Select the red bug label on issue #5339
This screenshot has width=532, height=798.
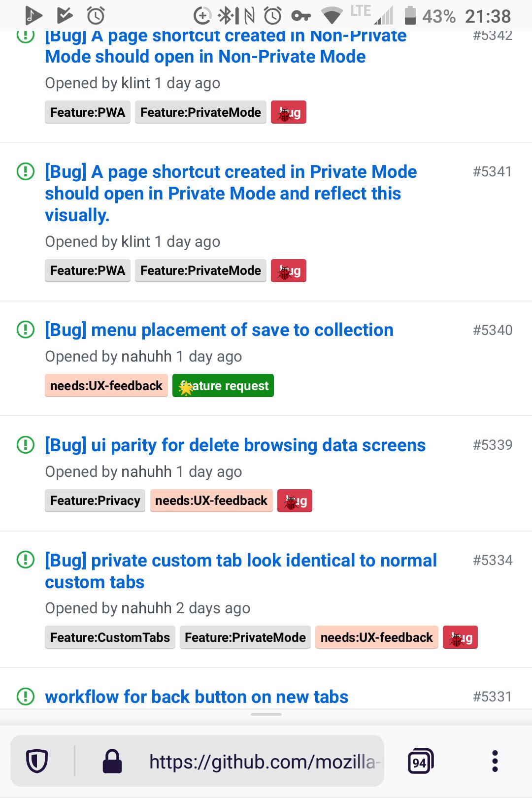point(295,500)
